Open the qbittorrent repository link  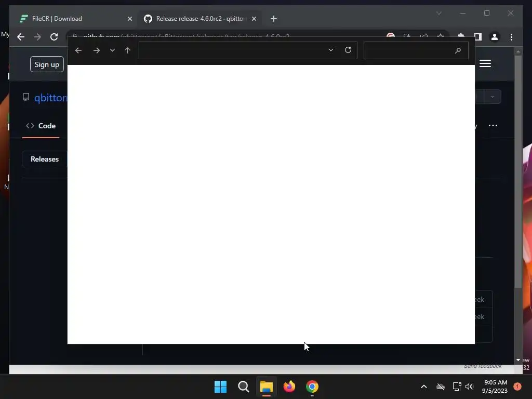point(50,98)
